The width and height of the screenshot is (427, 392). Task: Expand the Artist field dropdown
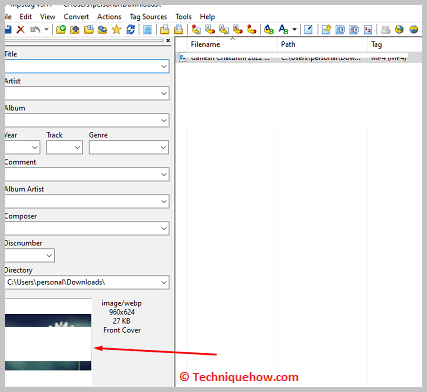(164, 93)
